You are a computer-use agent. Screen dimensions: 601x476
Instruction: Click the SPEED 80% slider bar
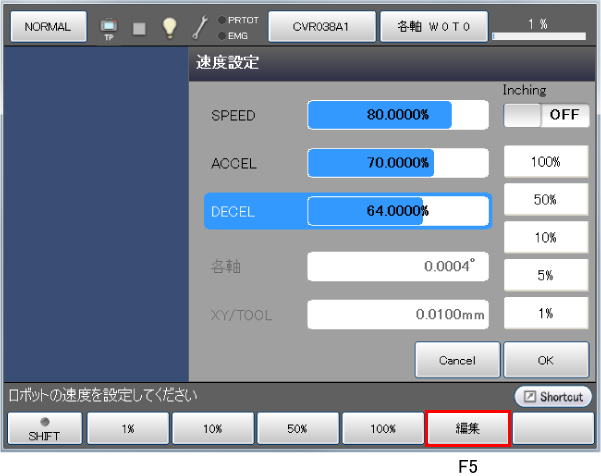pyautogui.click(x=397, y=115)
